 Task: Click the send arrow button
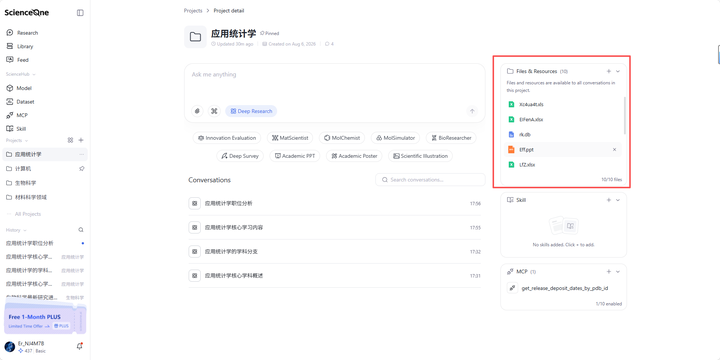pos(472,111)
